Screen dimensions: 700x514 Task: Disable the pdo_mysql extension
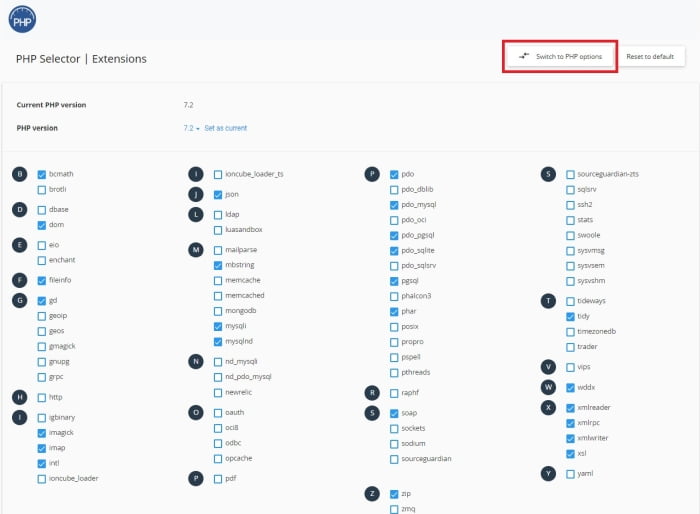click(394, 205)
